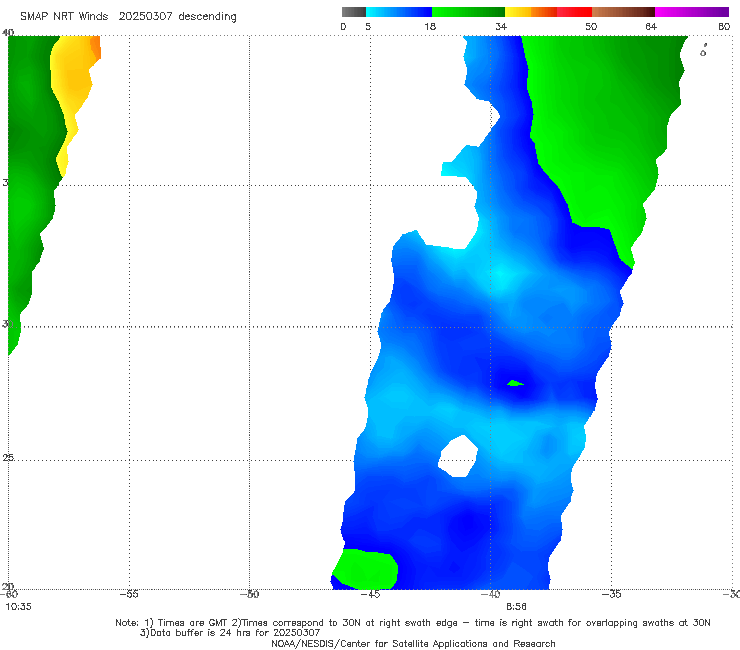This screenshot has height=650, width=740.
Task: Click the longitude axis label '-55'
Action: tap(129, 594)
